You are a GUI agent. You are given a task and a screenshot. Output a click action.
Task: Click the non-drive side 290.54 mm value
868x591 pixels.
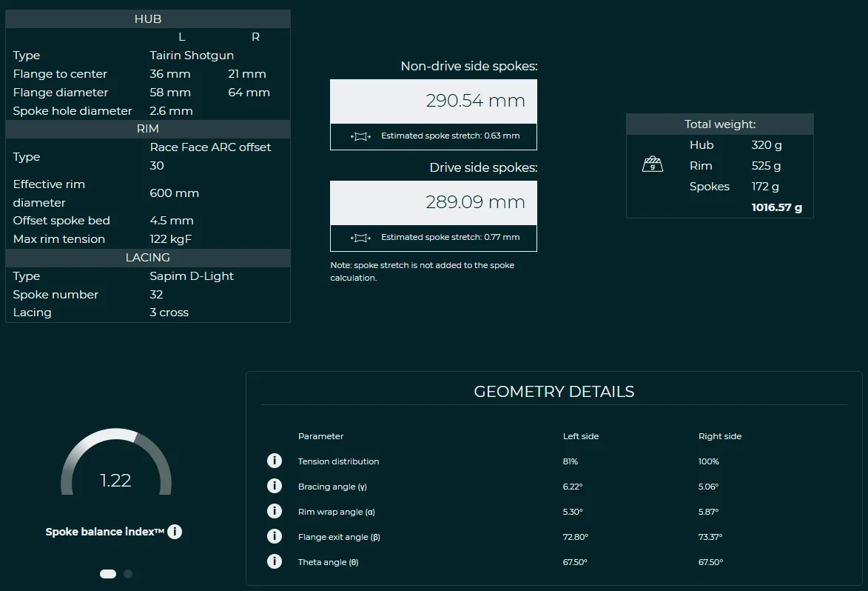coord(475,101)
